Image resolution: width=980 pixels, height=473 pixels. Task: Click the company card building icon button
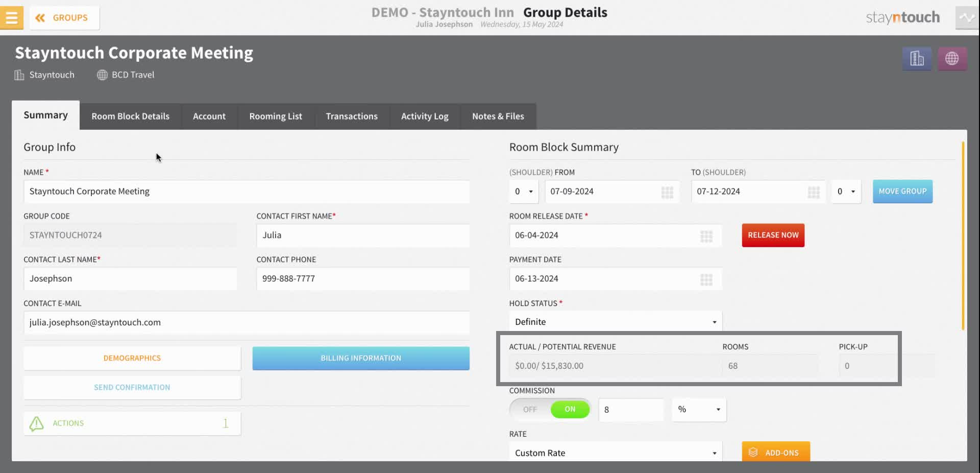click(917, 59)
